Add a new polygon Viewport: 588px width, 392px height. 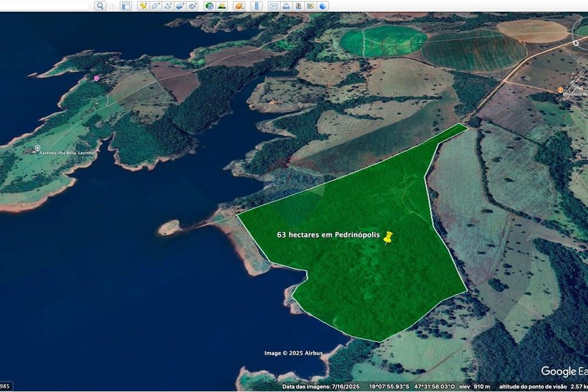[155, 6]
